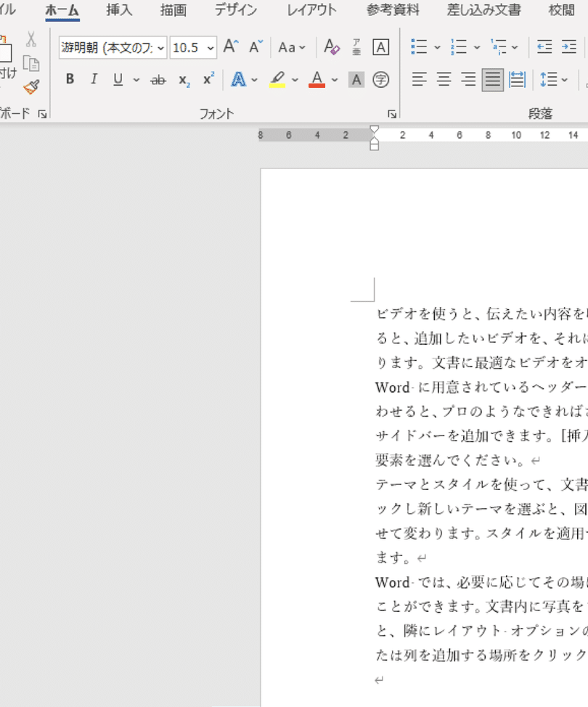Toggle strikethrough formatting
The width and height of the screenshot is (588, 707).
[x=158, y=80]
